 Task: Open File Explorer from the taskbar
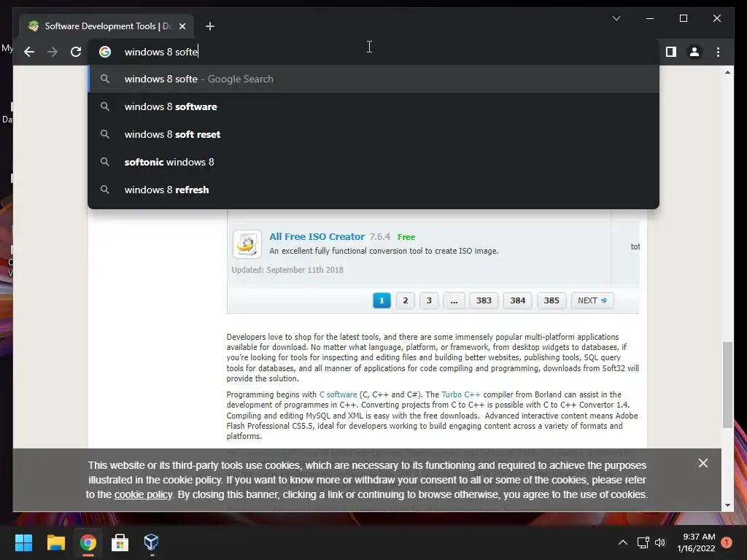point(55,542)
